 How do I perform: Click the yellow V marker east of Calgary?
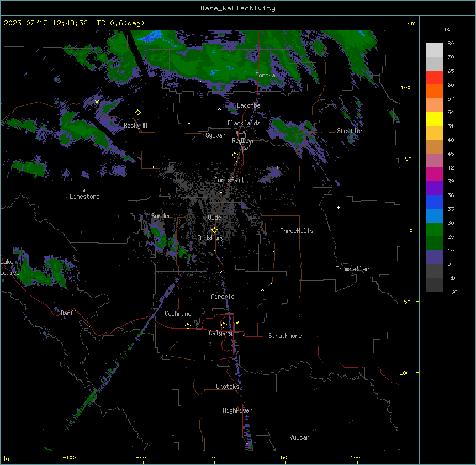[x=237, y=323]
